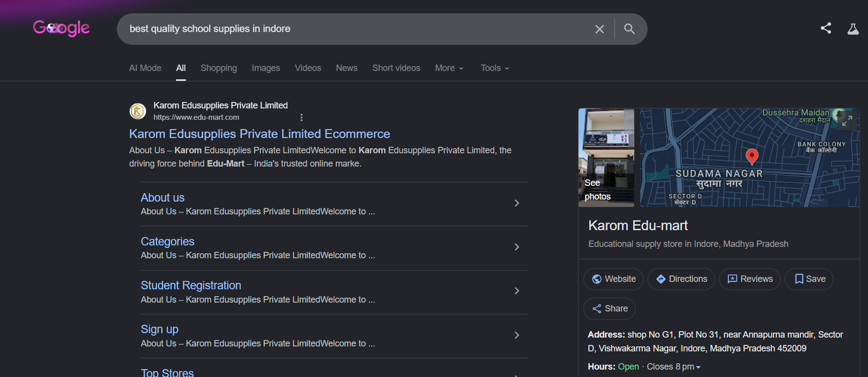Expand the map with the fullscreen icon

[x=847, y=121]
